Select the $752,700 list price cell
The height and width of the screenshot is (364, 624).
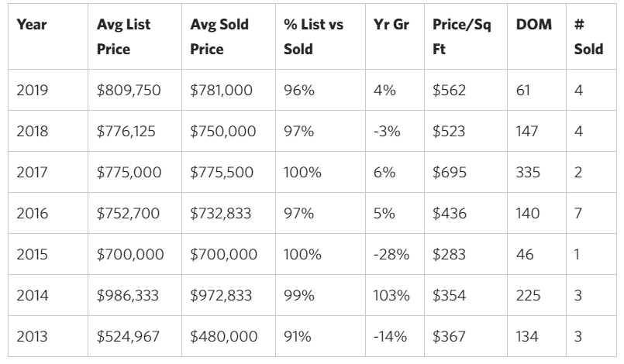pos(129,213)
